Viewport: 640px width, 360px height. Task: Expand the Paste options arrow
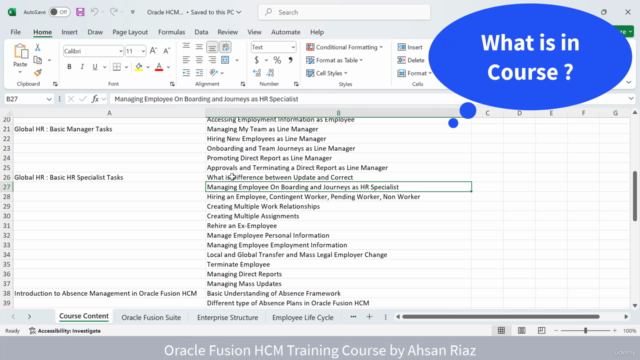click(20, 72)
